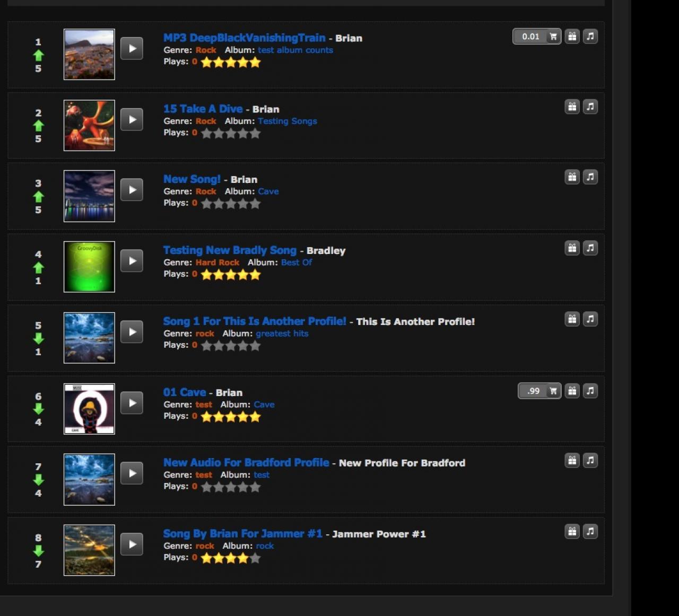Viewport: 679px width, 616px height.
Task: Click the star rating for Song By Brian For Jammer #1
Action: point(231,558)
